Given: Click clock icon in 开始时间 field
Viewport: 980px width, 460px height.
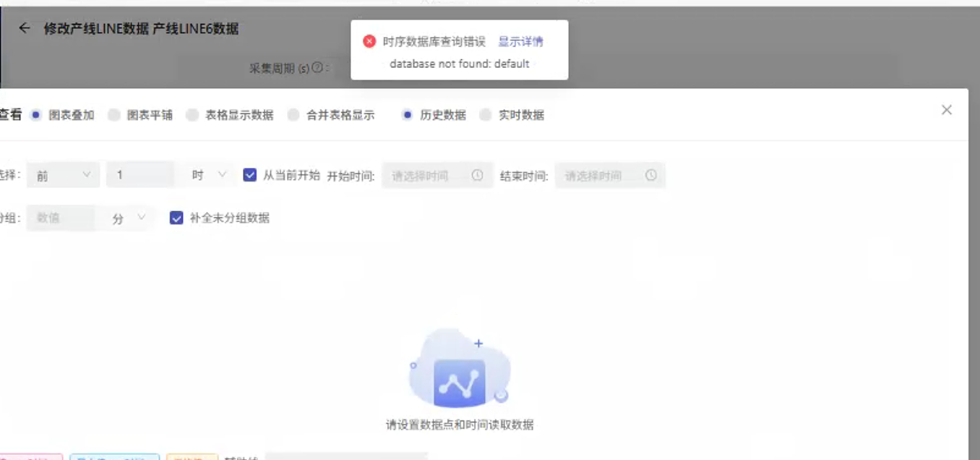Looking at the screenshot, I should coord(477,175).
